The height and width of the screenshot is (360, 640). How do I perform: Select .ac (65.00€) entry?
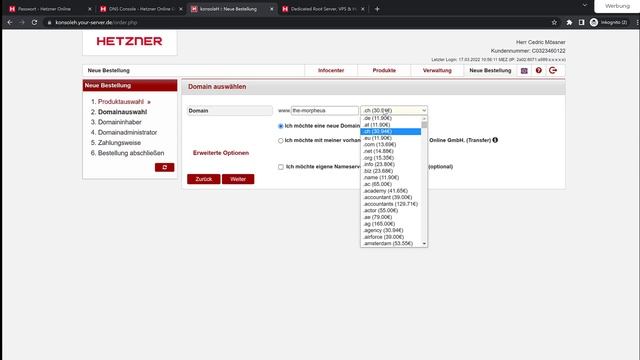point(391,184)
